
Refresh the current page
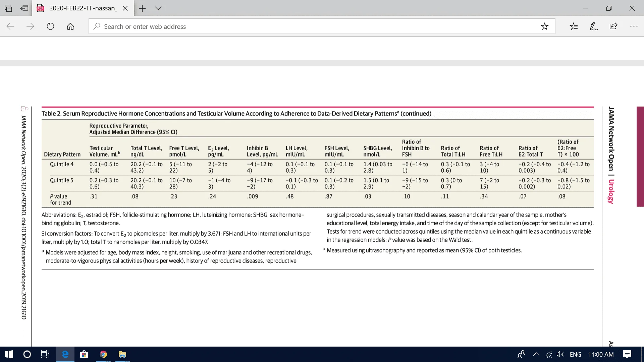[x=50, y=26]
